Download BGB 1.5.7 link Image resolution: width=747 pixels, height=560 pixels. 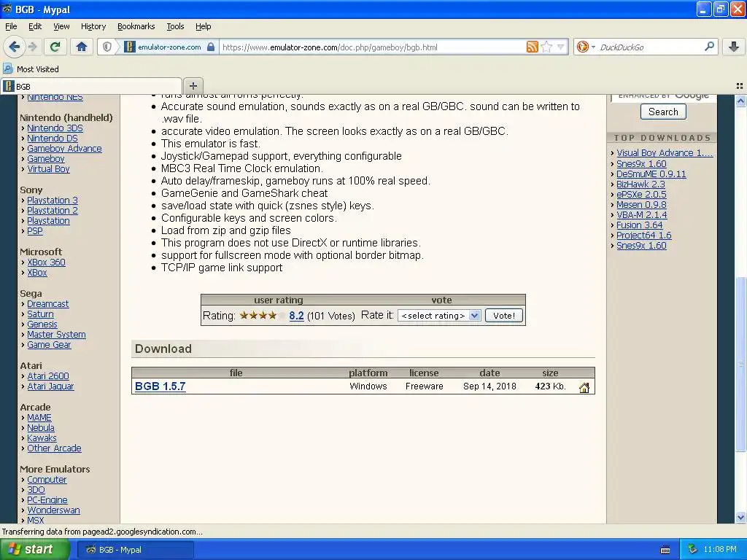click(x=160, y=386)
